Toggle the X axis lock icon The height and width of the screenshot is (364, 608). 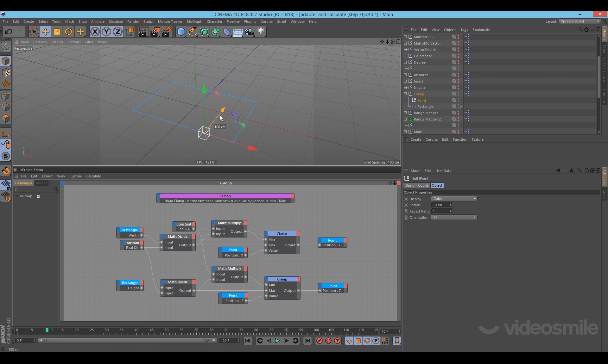95,32
